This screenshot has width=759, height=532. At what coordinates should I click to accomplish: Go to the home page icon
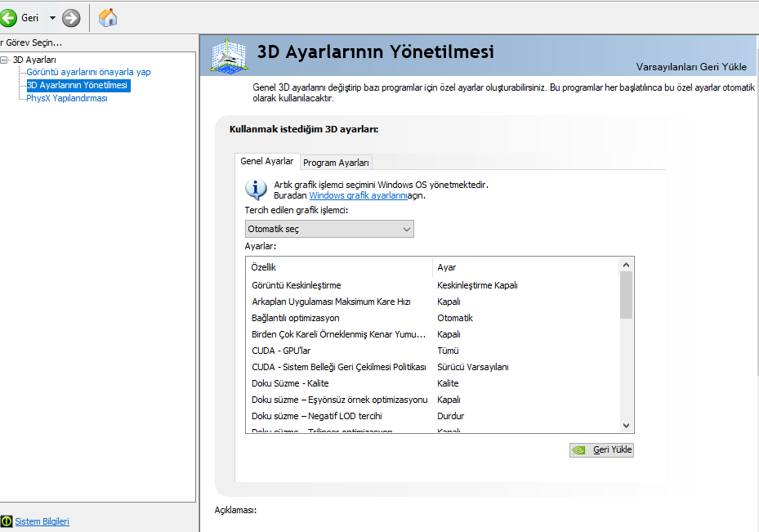108,18
